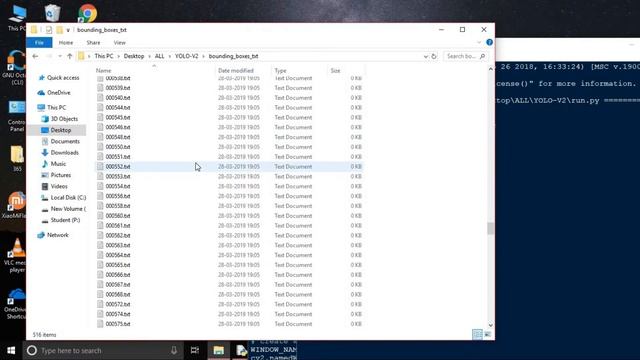This screenshot has height=360, width=640.
Task: Refresh the current folder
Action: point(434,56)
